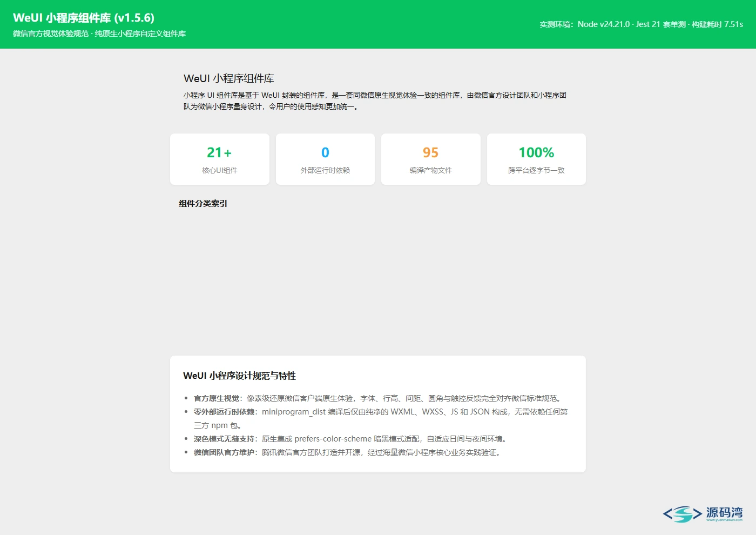Click the "组件分类索引" heading
This screenshot has height=535, width=756.
(203, 204)
